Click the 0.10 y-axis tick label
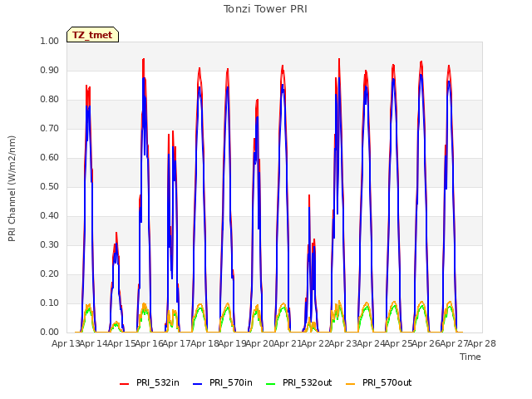The width and height of the screenshot is (532, 399). click(50, 303)
